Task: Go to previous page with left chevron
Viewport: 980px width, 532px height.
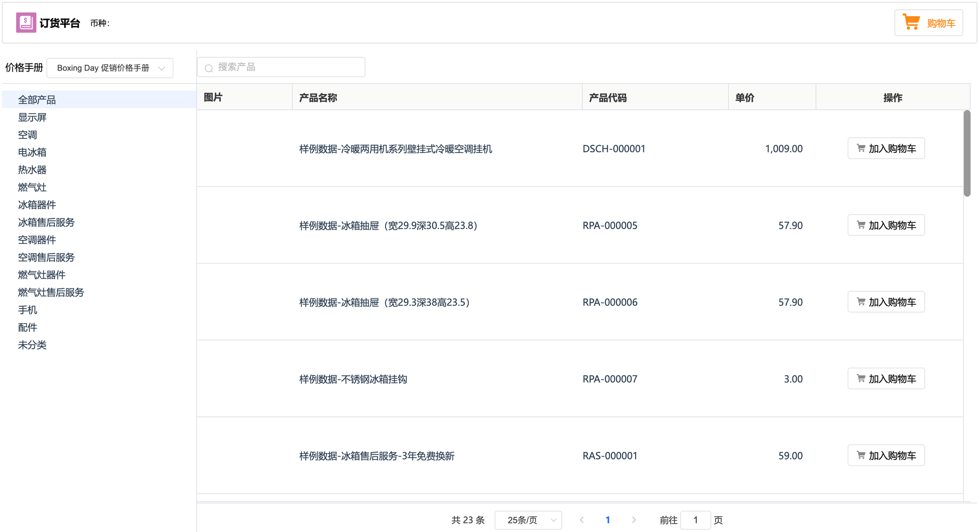Action: tap(582, 520)
